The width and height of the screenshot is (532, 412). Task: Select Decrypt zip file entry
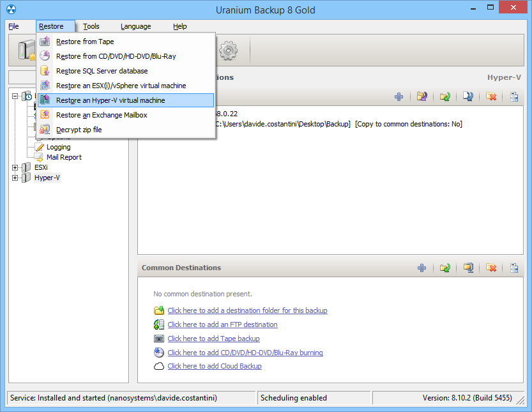[126, 129]
